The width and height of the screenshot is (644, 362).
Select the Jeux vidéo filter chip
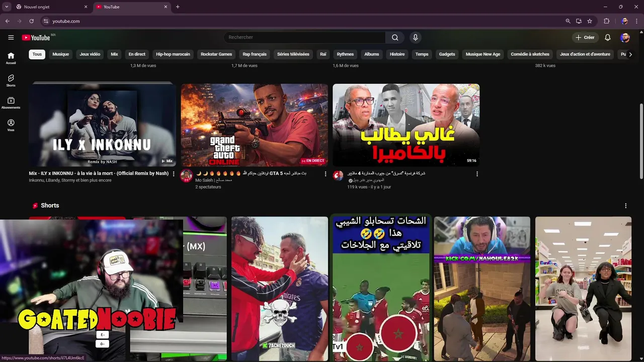[90, 54]
